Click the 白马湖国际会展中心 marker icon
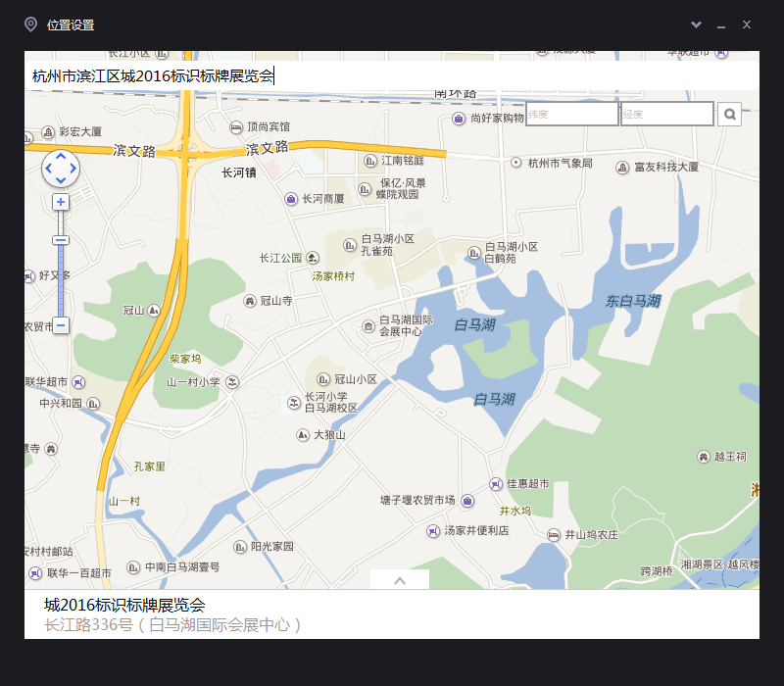784x686 pixels. pyautogui.click(x=368, y=326)
